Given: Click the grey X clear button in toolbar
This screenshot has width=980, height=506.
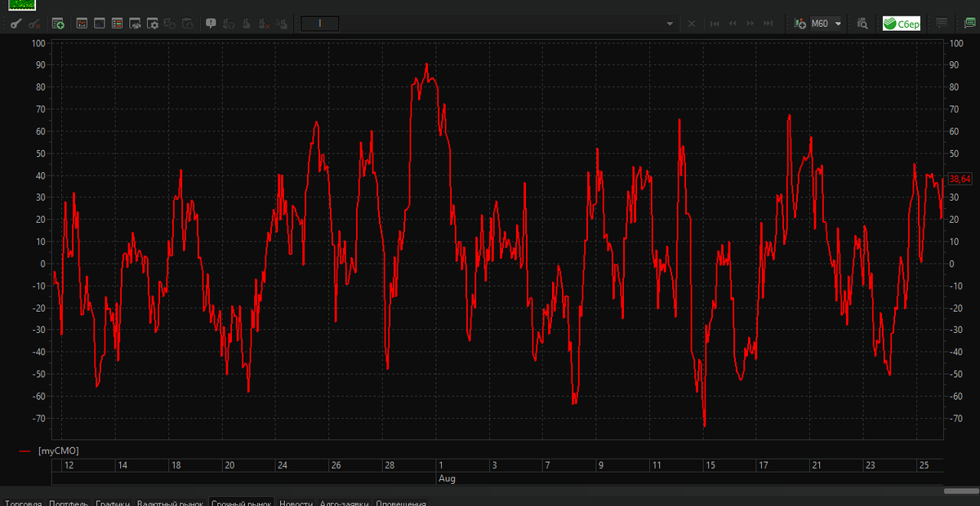Looking at the screenshot, I should [692, 24].
